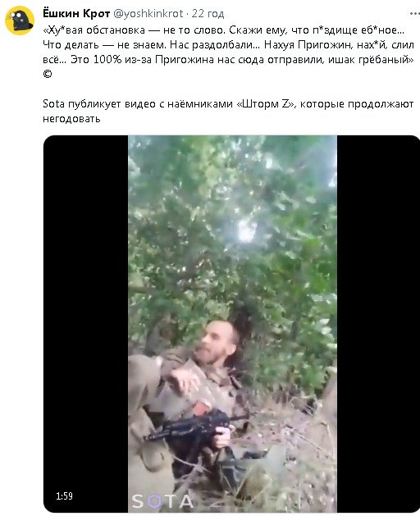Click the 1:59 video duration label

point(64,496)
